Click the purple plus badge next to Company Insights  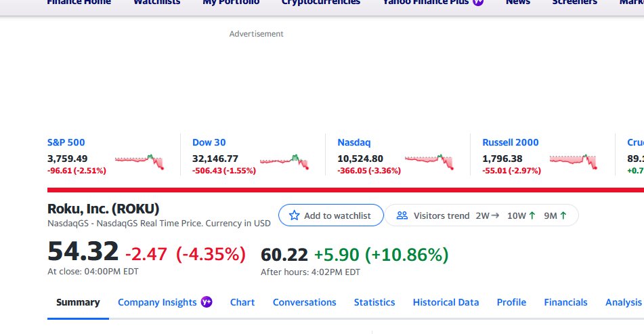click(207, 302)
